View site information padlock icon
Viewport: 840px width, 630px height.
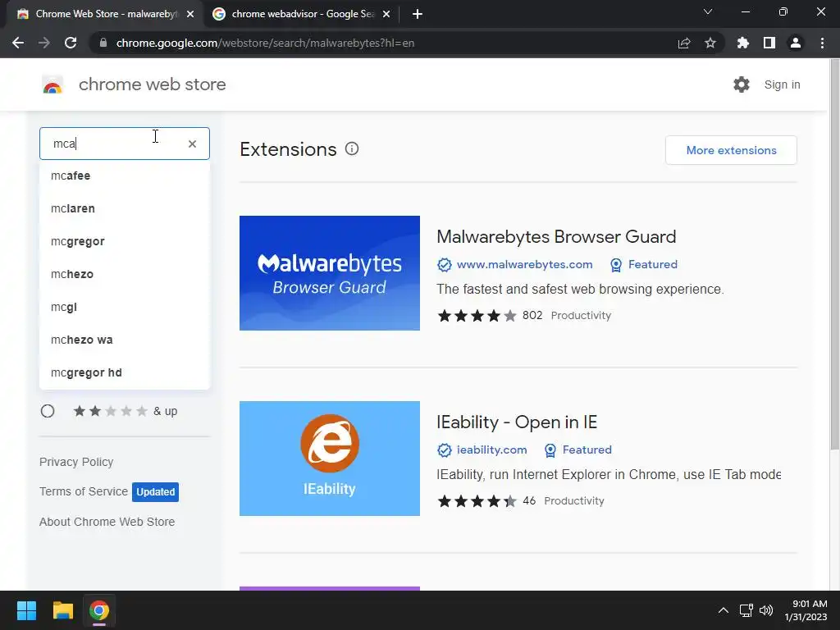coord(103,43)
